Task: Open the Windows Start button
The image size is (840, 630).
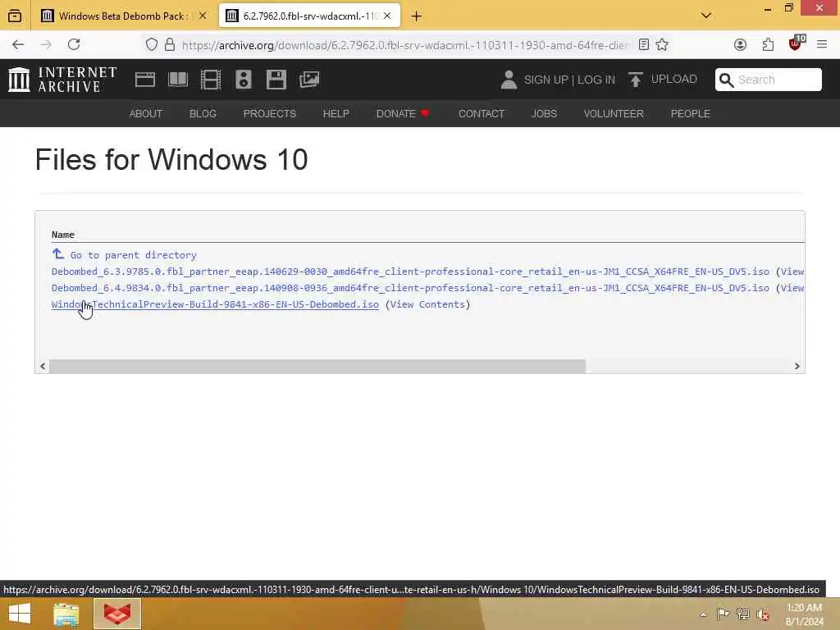Action: point(20,614)
